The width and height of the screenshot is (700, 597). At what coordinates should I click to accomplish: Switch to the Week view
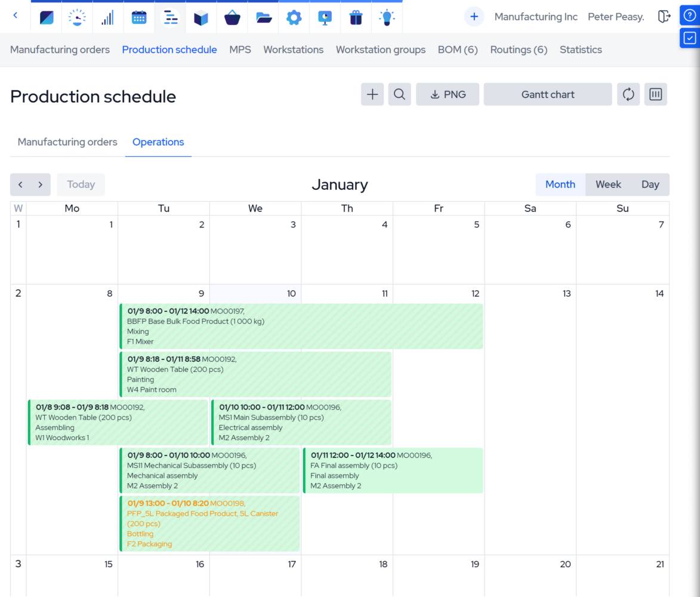(x=608, y=184)
